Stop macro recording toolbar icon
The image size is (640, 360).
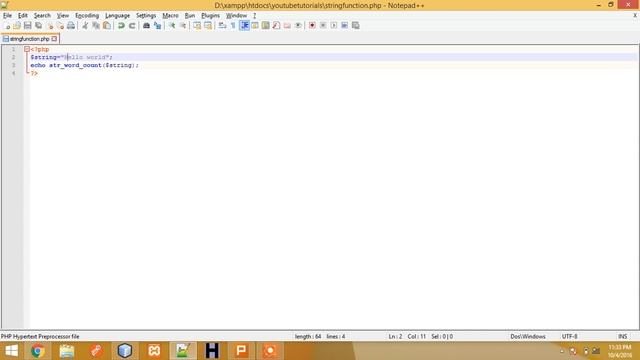[323, 25]
